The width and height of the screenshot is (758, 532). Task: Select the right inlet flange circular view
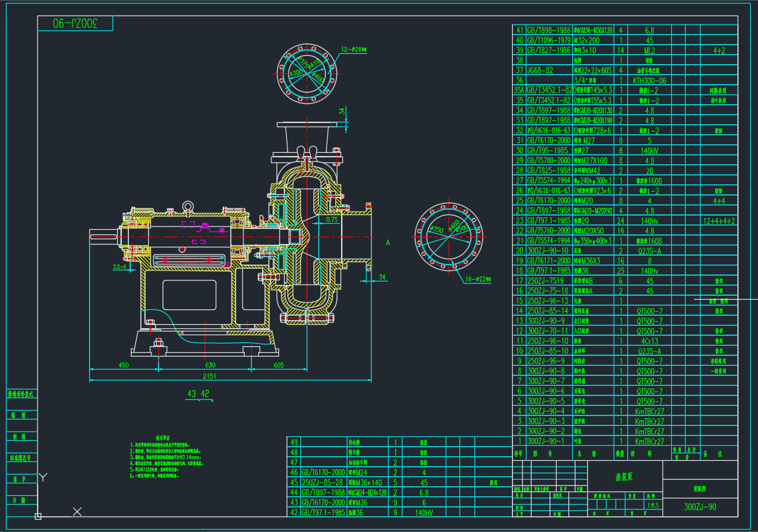coord(450,238)
